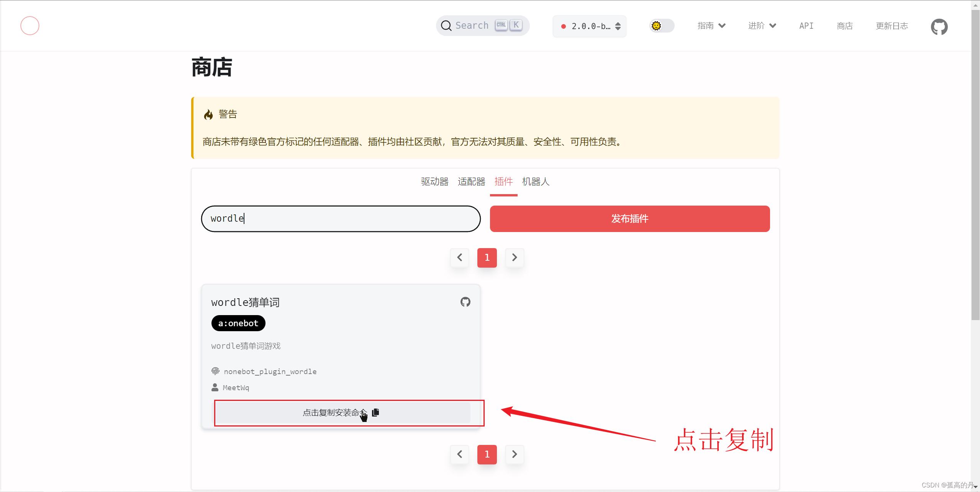Click the search magnifier icon

pyautogui.click(x=446, y=26)
